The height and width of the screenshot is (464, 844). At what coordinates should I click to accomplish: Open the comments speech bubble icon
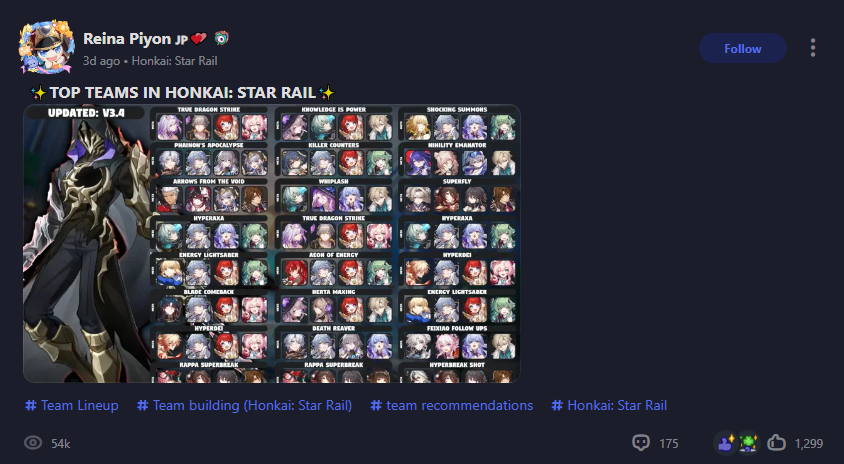(x=641, y=443)
